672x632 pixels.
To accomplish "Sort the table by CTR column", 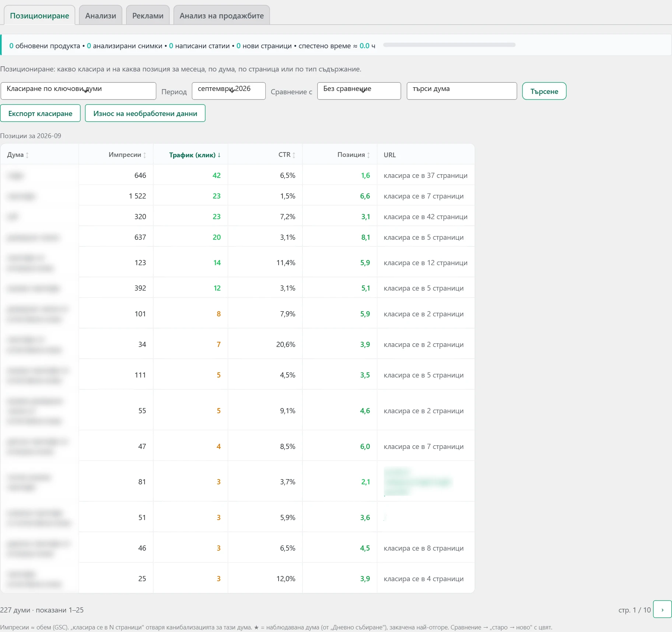I will click(287, 155).
